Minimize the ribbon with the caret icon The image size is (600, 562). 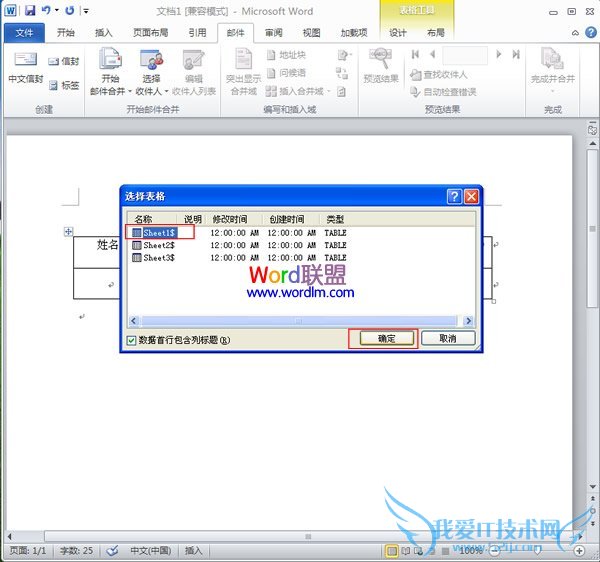click(575, 33)
